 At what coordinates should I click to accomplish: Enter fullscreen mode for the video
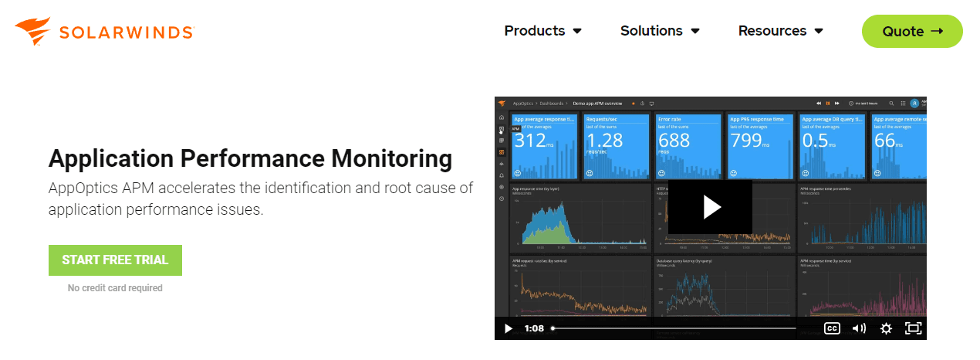tap(913, 328)
